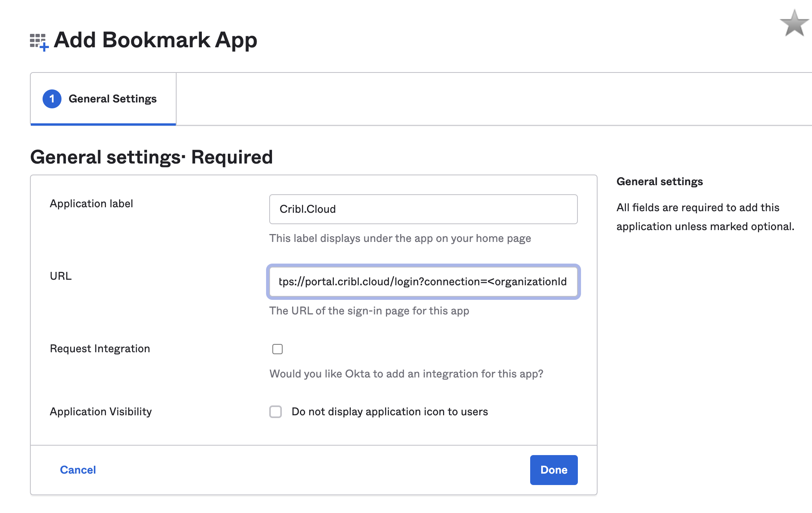Click the 'Add Bookmark App' page title

pos(155,40)
